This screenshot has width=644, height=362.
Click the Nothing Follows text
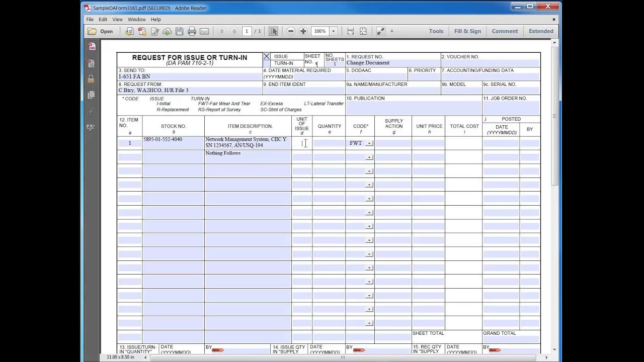pos(223,153)
